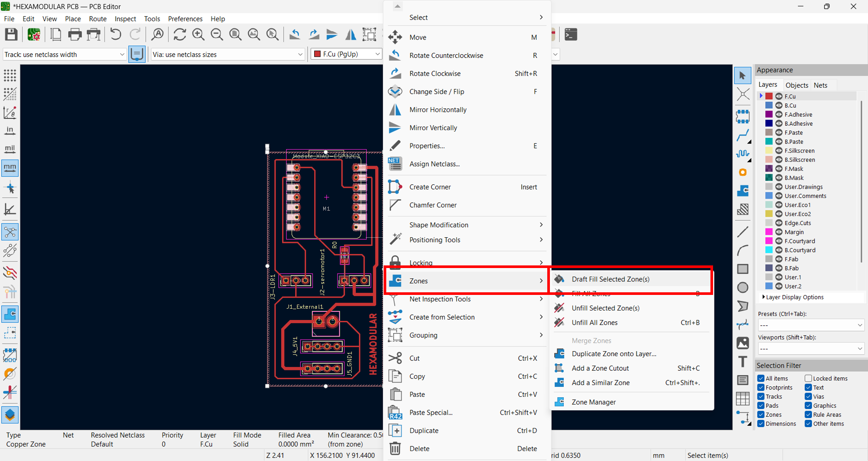The width and height of the screenshot is (868, 461).
Task: Toggle ratsnest display icon
Action: coord(10,232)
